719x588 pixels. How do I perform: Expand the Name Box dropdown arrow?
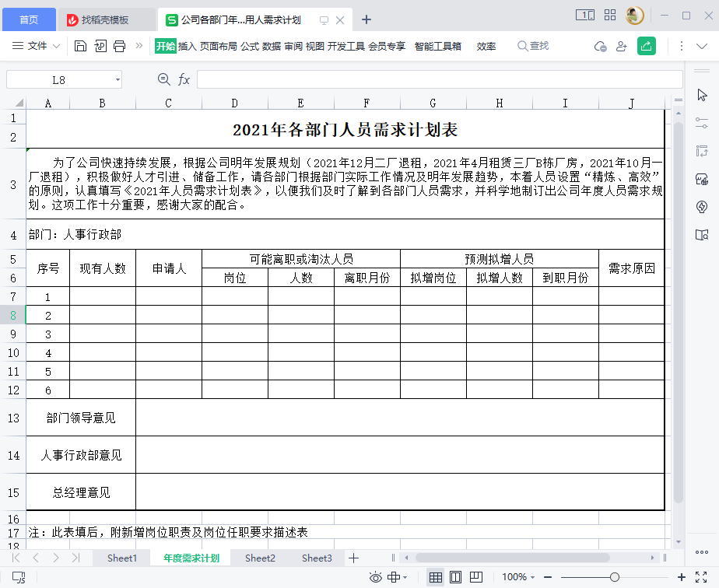[x=117, y=80]
